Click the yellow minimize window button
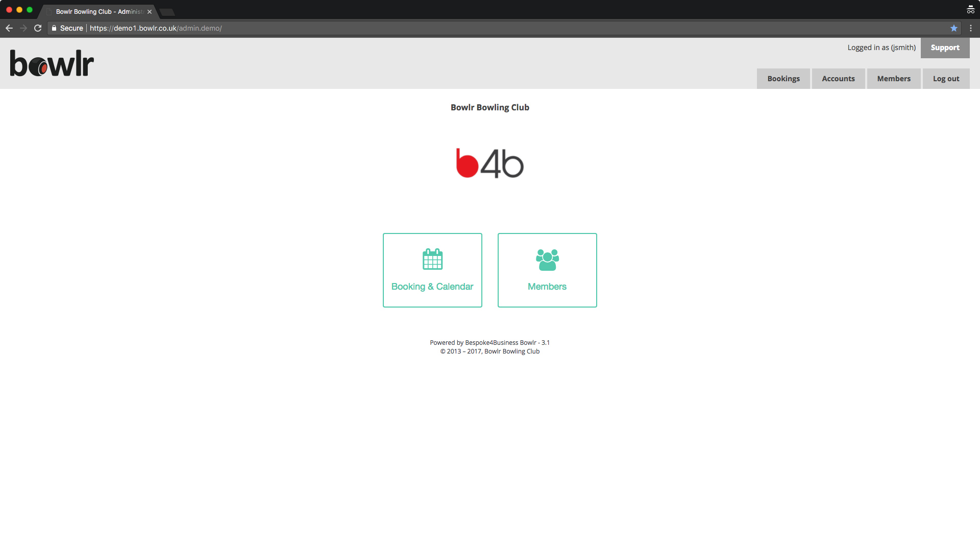The image size is (980, 540). click(19, 10)
